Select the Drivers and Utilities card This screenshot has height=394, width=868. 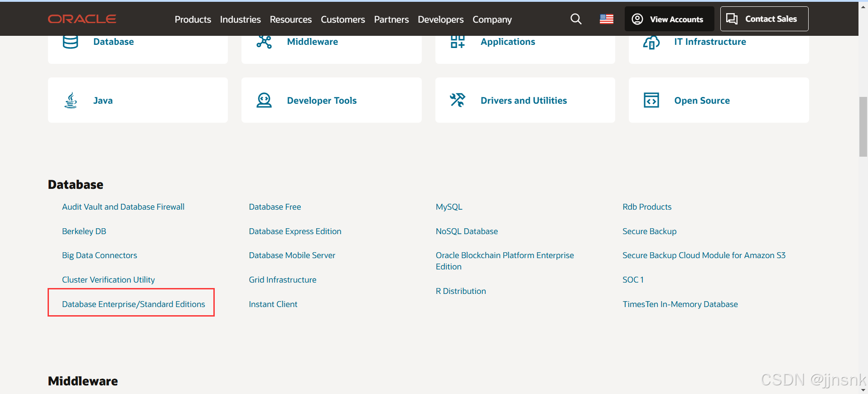tap(525, 100)
